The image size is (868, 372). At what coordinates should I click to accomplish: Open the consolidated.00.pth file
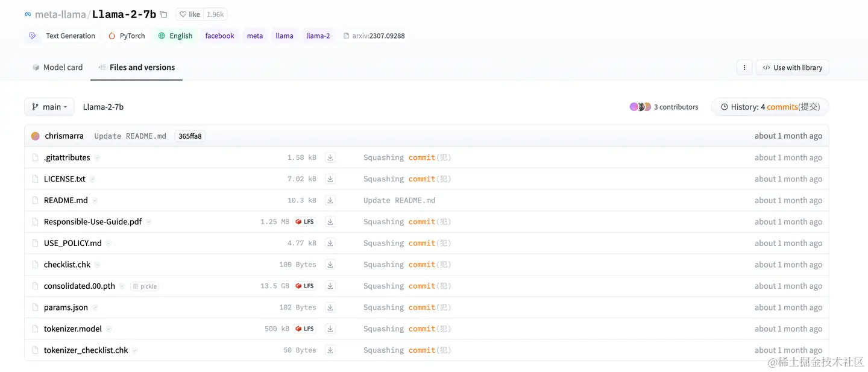tap(80, 286)
